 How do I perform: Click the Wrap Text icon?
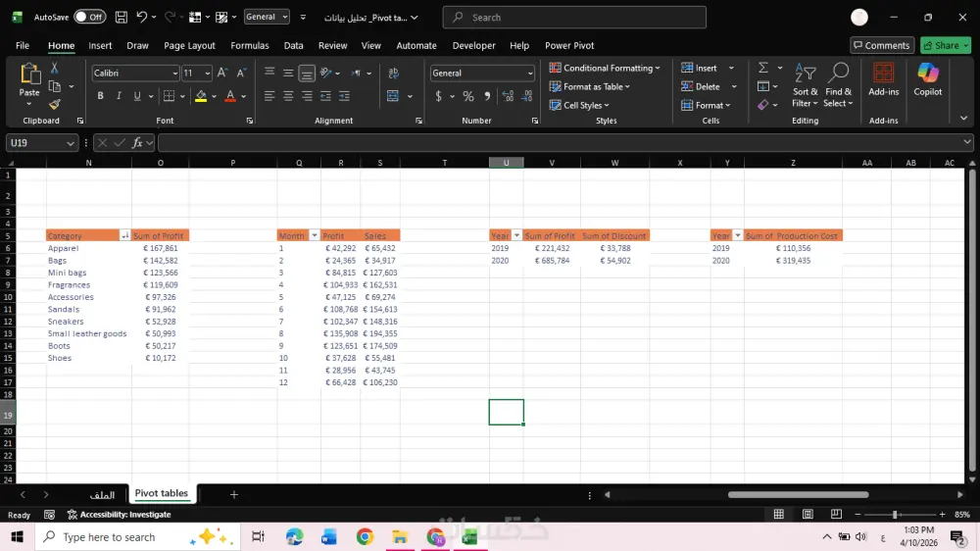(394, 74)
